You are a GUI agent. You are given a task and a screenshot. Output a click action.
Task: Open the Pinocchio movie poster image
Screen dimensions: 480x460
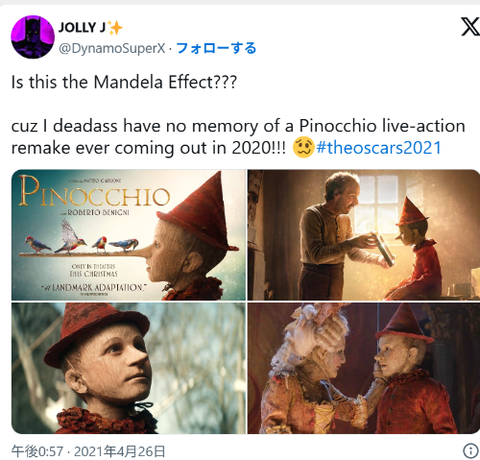(x=128, y=235)
